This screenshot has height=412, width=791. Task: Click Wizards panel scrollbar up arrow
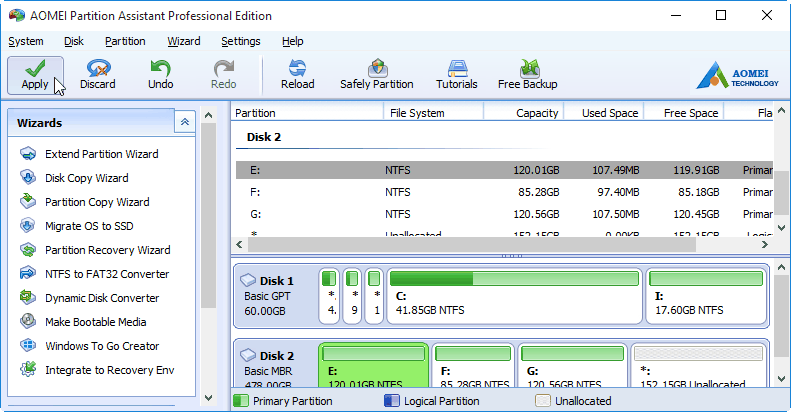click(208, 115)
